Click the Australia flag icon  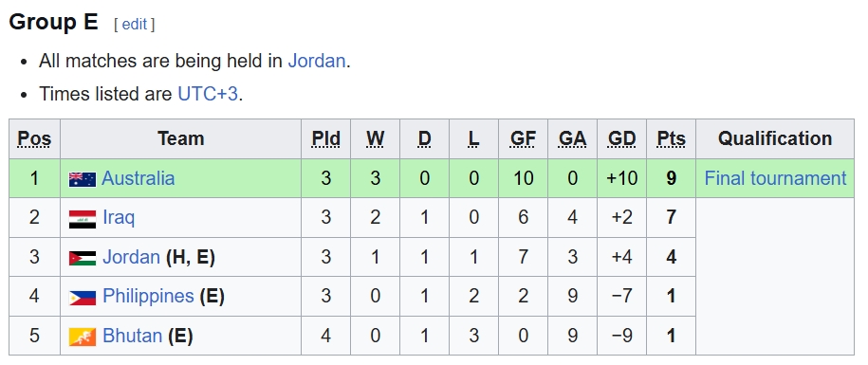[x=83, y=179]
